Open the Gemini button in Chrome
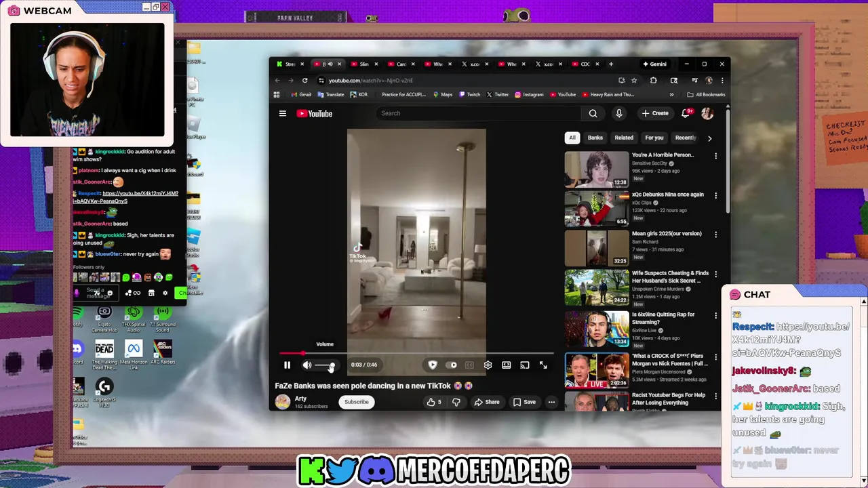Screen dimensions: 868x488 (x=655, y=64)
